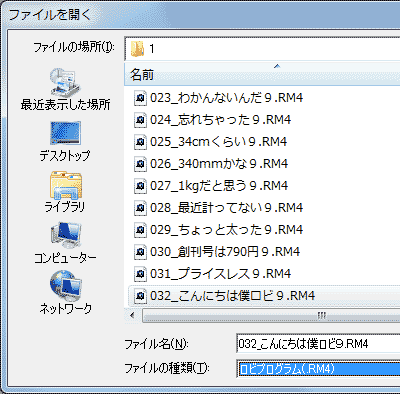Click the file icon of 029_ちょっと太った9.RM4
The height and width of the screenshot is (394, 400).
(140, 230)
